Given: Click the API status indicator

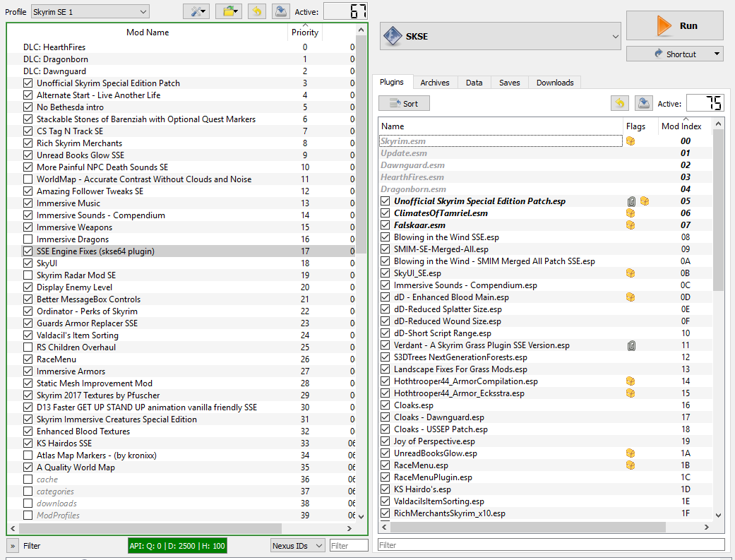Looking at the screenshot, I should (177, 545).
